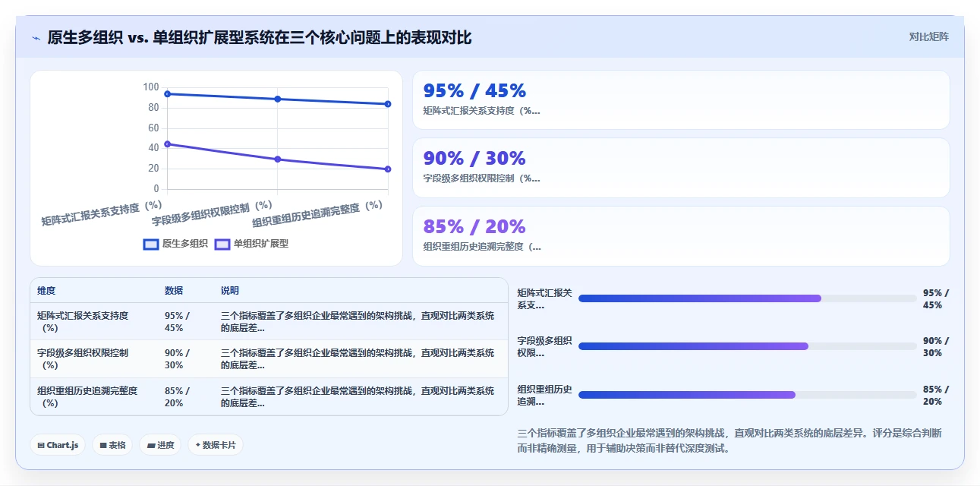Click the footnote paragraph starting 三个指标覆盖了
Screen dimensions: 980x486
pos(729,440)
